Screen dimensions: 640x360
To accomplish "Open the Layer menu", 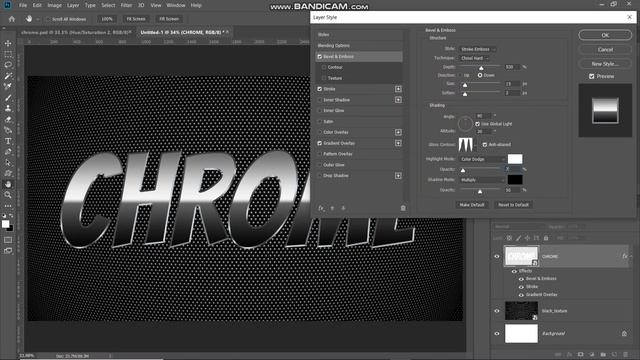I will click(73, 5).
